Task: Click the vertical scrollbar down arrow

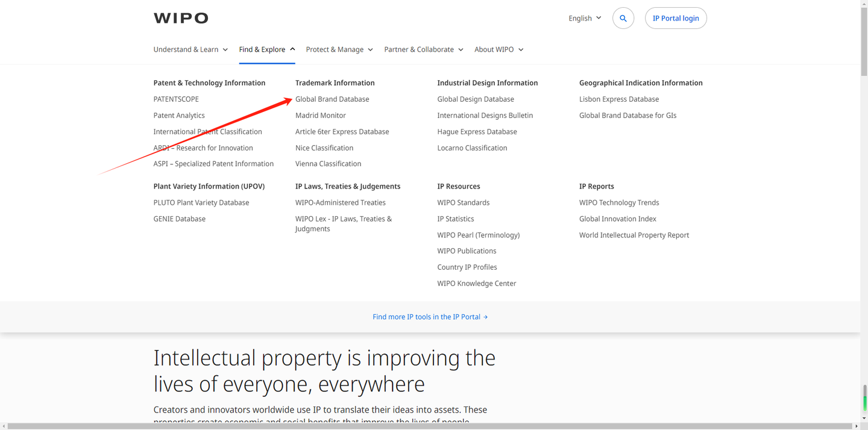Action: 864,419
